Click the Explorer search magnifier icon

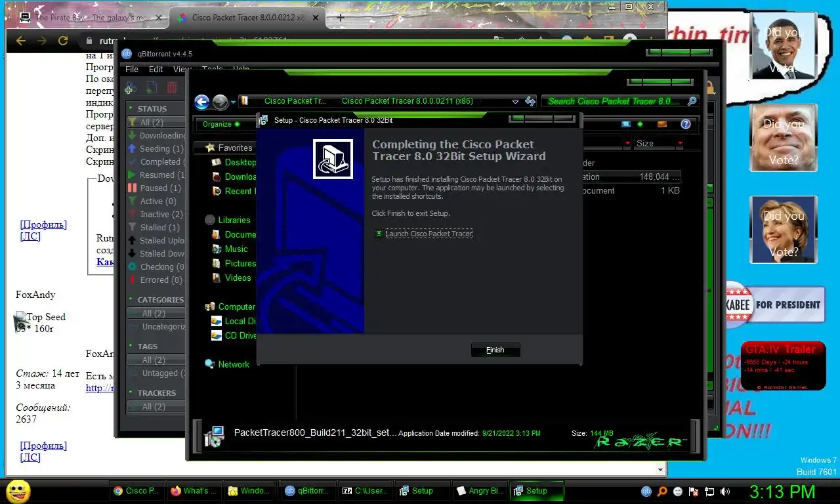click(692, 101)
